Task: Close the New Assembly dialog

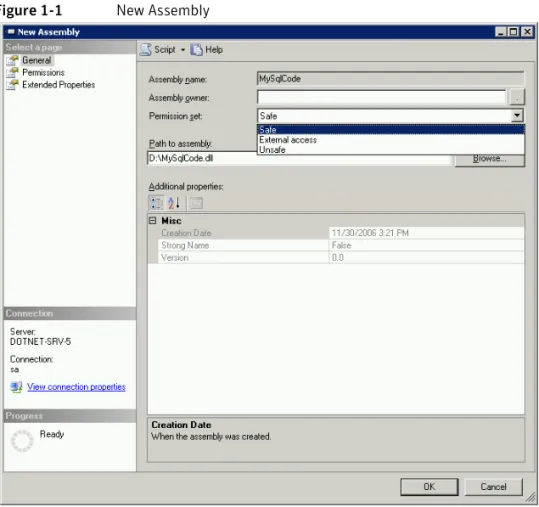Action: pos(527,32)
